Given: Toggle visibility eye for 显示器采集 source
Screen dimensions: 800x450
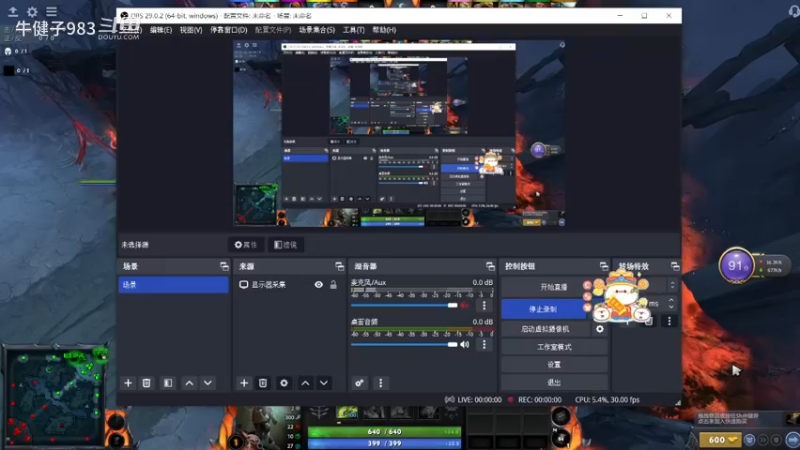Looking at the screenshot, I should click(x=318, y=285).
